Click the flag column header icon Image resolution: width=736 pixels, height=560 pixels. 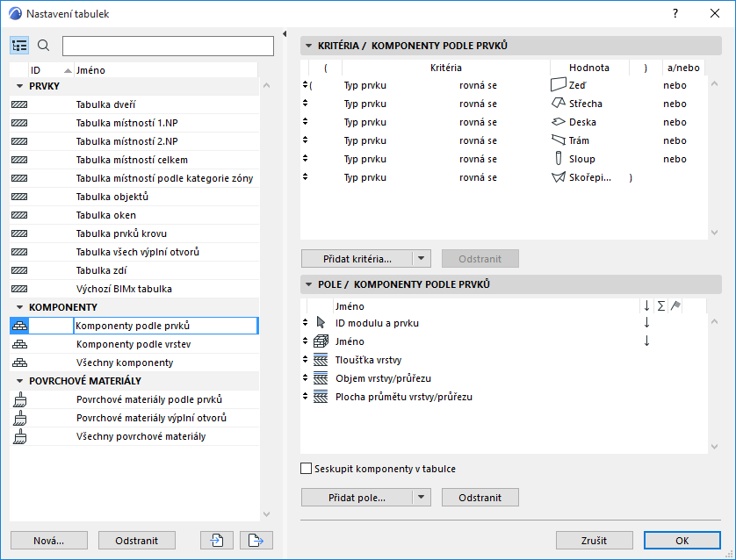(675, 305)
